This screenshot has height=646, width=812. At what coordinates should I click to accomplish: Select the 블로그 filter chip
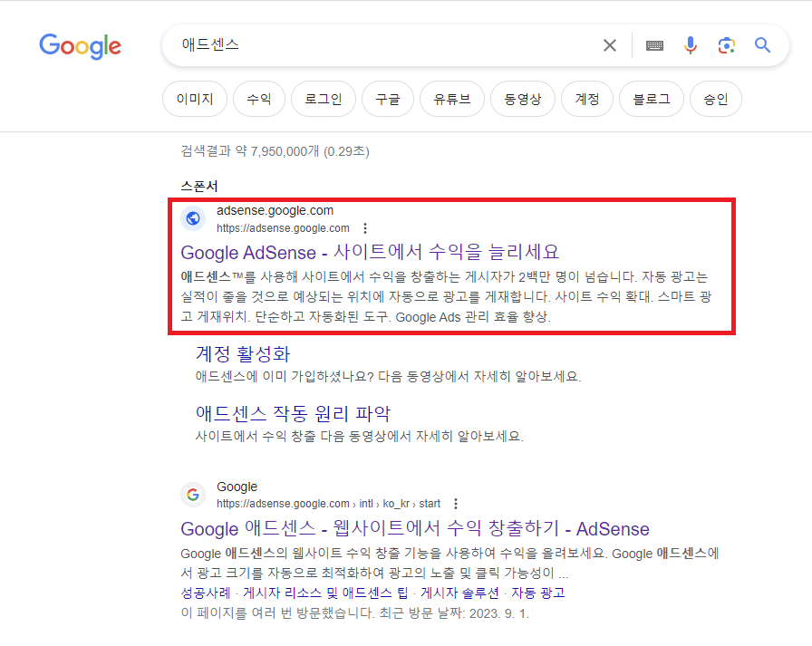[x=651, y=99]
